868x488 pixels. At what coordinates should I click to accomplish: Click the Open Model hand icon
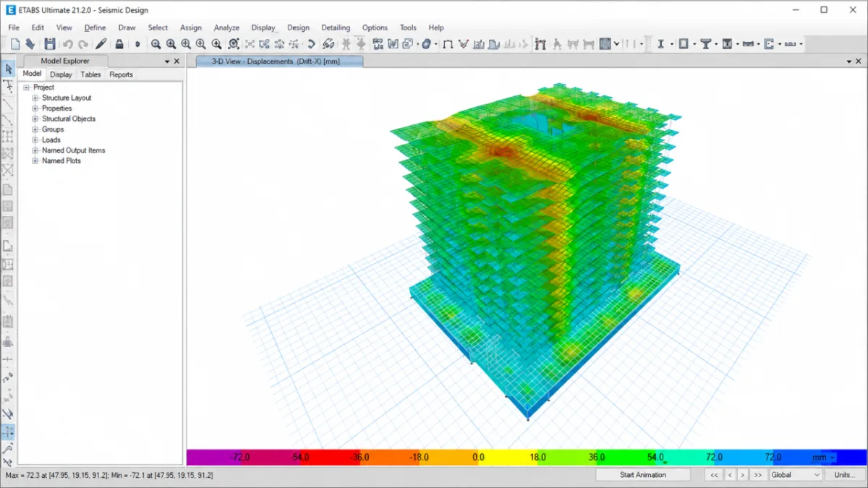click(x=30, y=44)
